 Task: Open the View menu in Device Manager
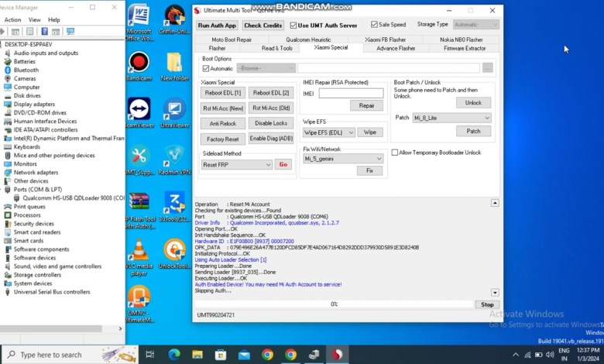tap(34, 19)
